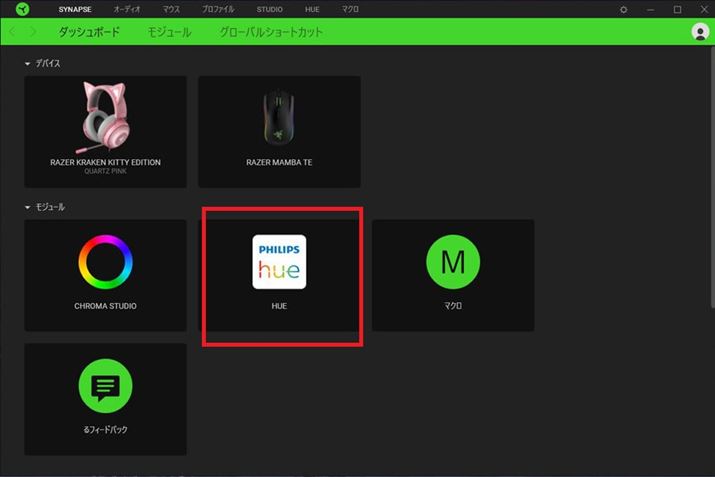Open settings gear icon
715x477 pixels.
point(623,10)
